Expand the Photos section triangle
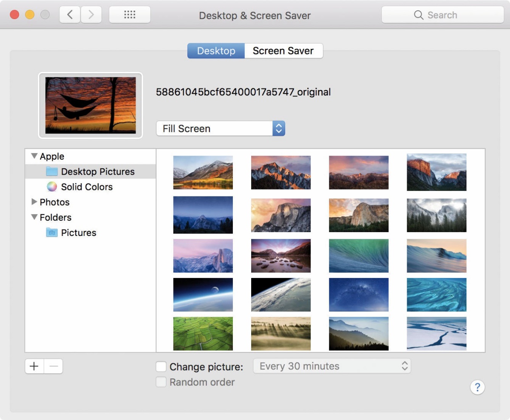Viewport: 510px width, 420px height. (x=34, y=202)
